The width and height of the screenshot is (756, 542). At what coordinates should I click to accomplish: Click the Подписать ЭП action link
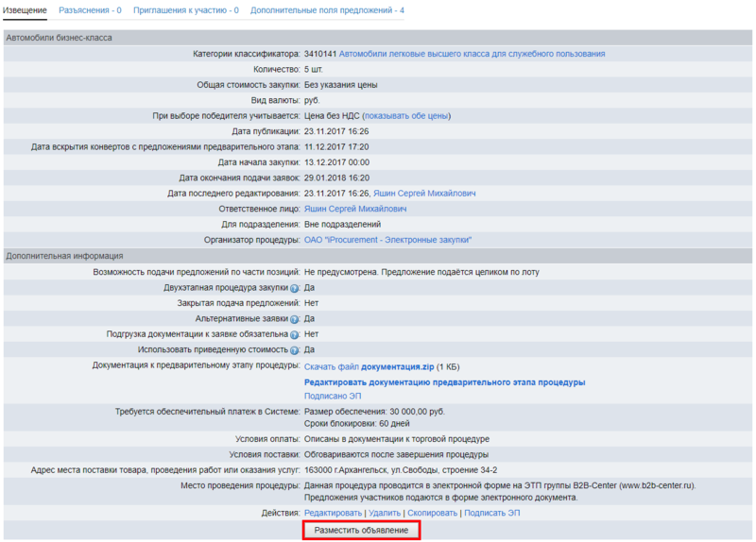tap(492, 514)
